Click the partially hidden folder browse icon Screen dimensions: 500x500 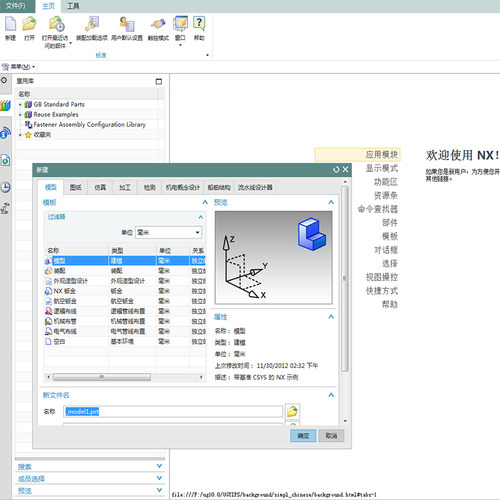(x=292, y=424)
